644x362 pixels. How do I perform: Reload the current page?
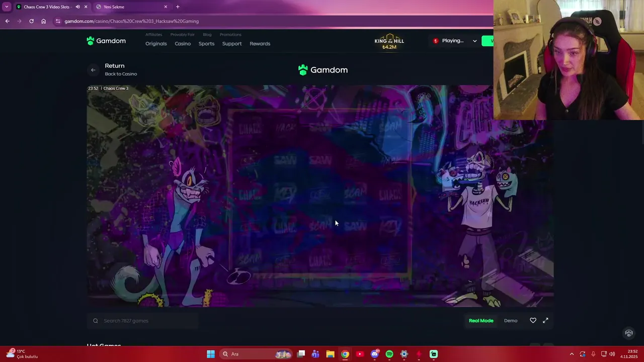[x=31, y=21]
